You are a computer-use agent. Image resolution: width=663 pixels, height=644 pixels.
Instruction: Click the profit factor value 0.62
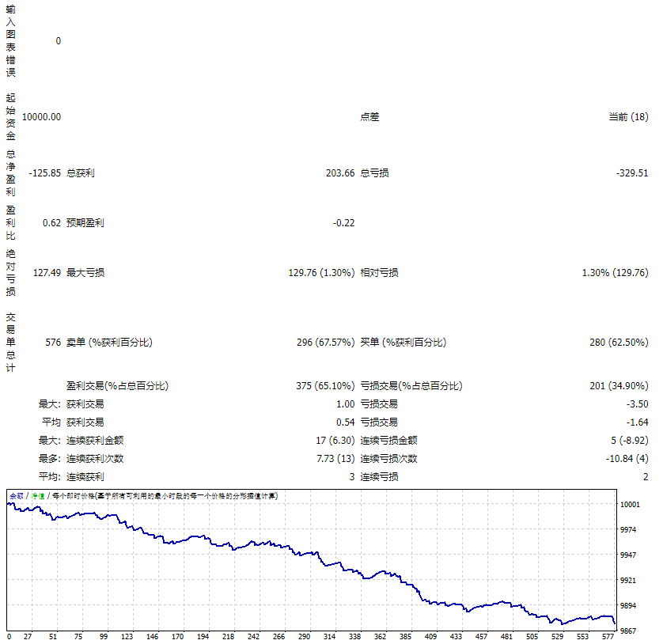(51, 223)
